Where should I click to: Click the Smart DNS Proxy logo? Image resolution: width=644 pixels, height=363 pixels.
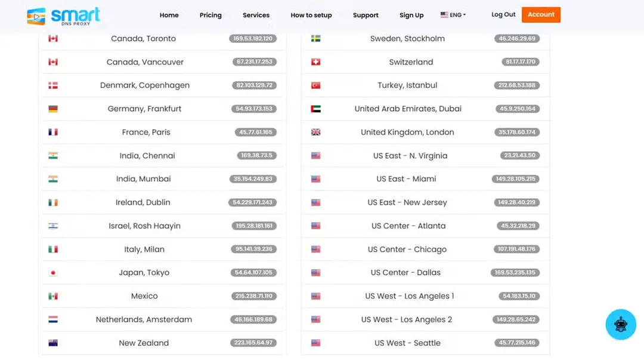pyautogui.click(x=63, y=16)
